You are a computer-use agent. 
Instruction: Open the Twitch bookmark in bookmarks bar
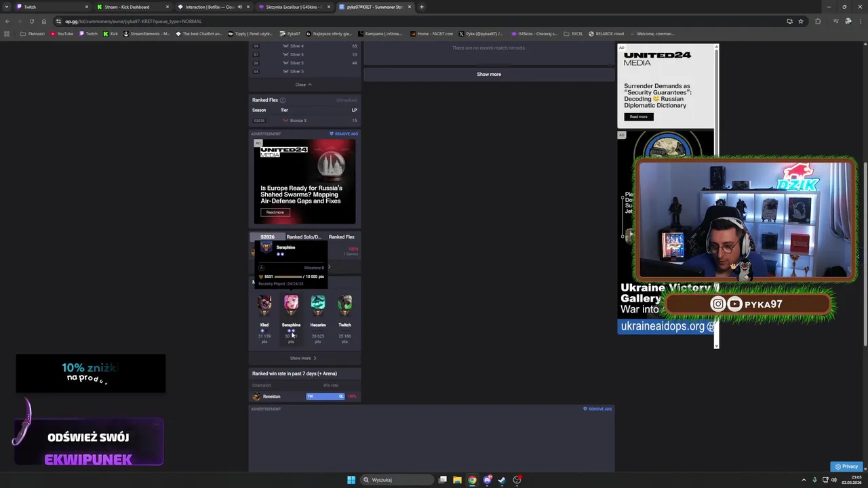coord(89,34)
